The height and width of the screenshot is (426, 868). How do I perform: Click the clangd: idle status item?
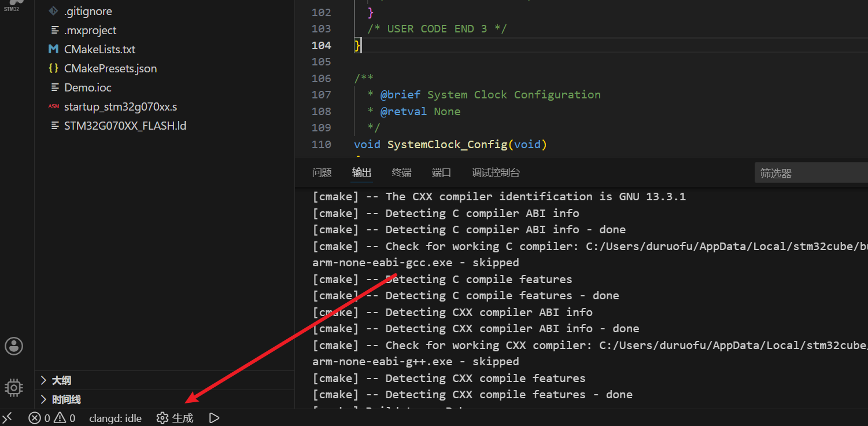tap(115, 418)
